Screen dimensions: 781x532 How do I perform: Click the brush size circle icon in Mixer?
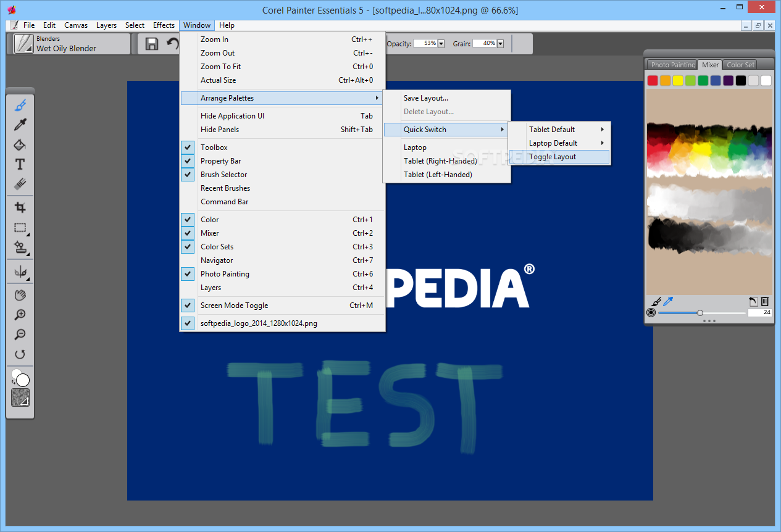[x=651, y=313]
